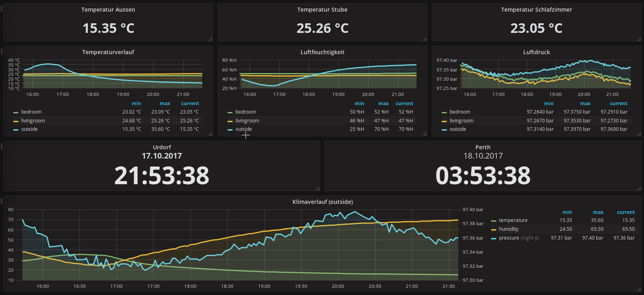Sort Luftdruck legend by current
Viewport: 644px width, 295px height.
point(619,104)
